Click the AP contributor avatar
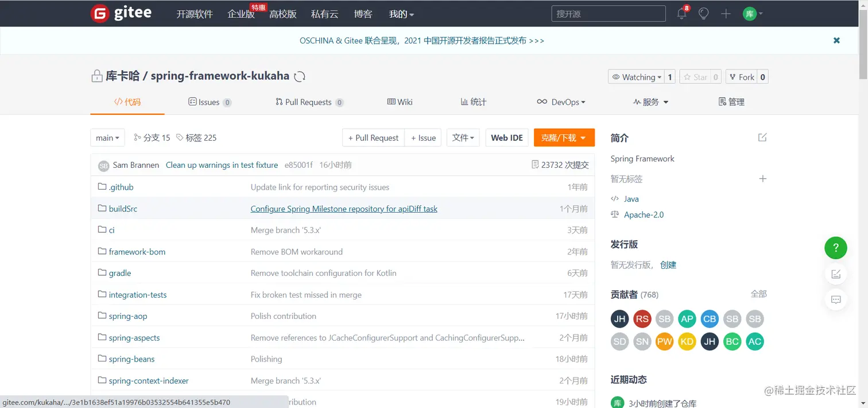Screen dimensions: 868x408 click(687, 319)
